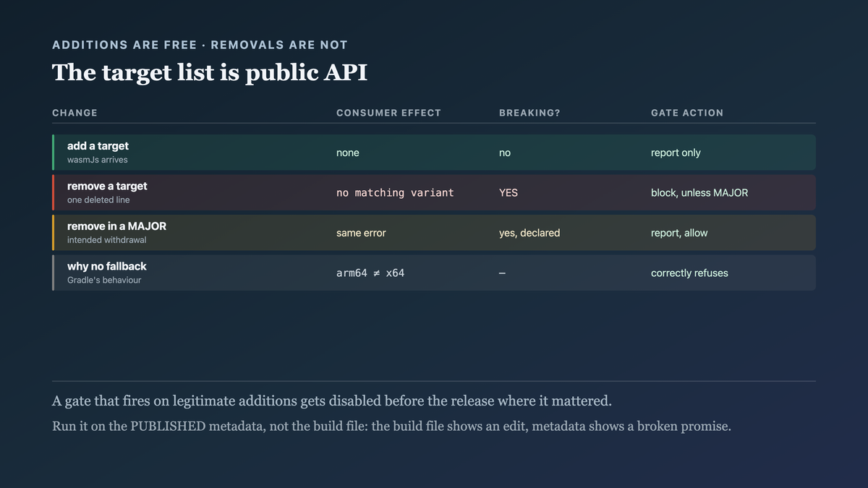This screenshot has height=488, width=868.
Task: Click the 'none' consumer effect cell
Action: (348, 153)
